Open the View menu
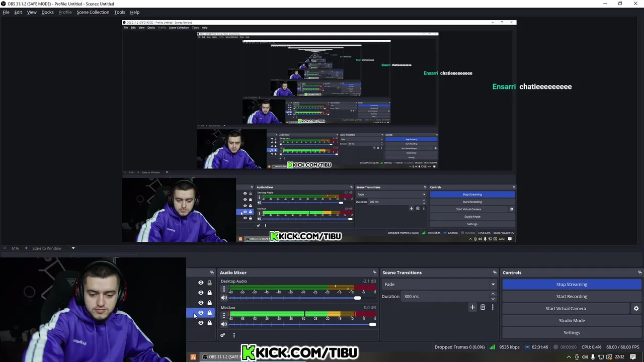The height and width of the screenshot is (362, 644). coord(32,12)
